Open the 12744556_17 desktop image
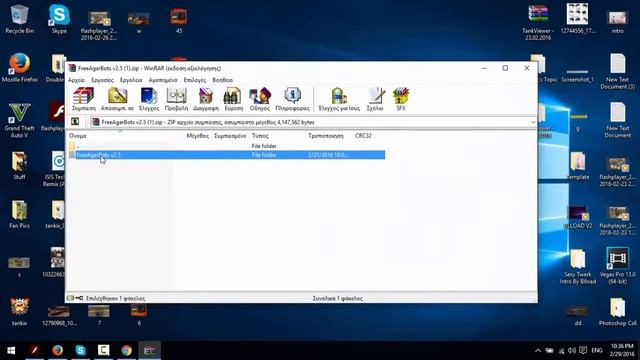 [578, 19]
